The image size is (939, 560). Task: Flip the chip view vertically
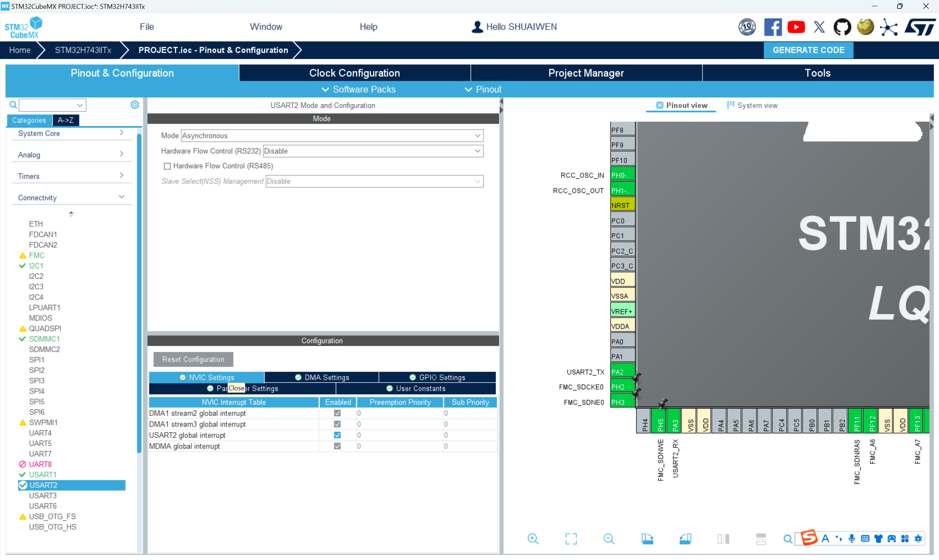tap(761, 538)
